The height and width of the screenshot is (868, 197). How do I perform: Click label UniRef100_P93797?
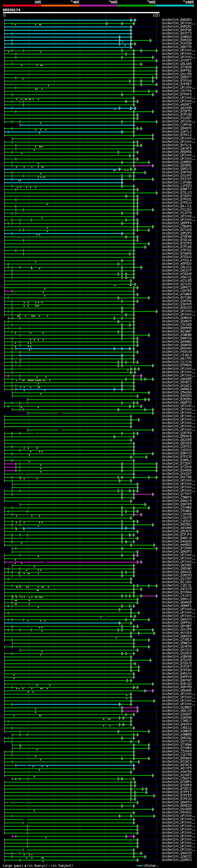pos(177,179)
